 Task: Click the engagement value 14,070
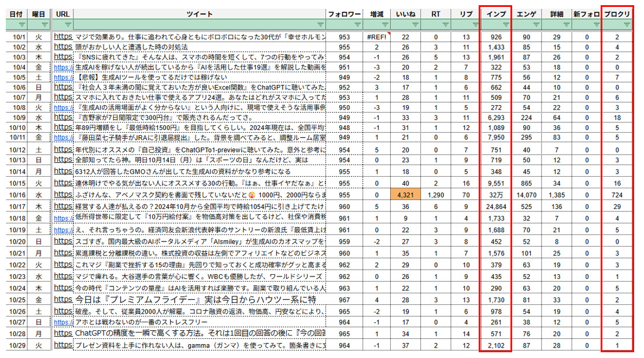pos(526,195)
